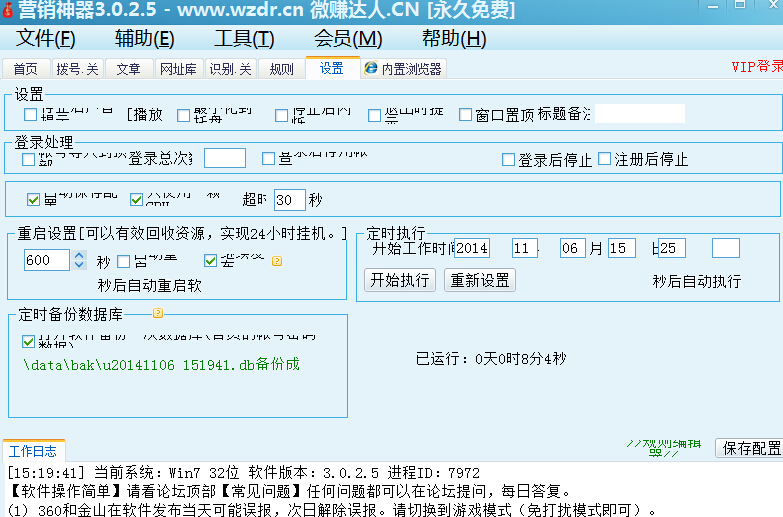Tick the checkbox right of [播放
The height and width of the screenshot is (517, 783).
coord(183,115)
